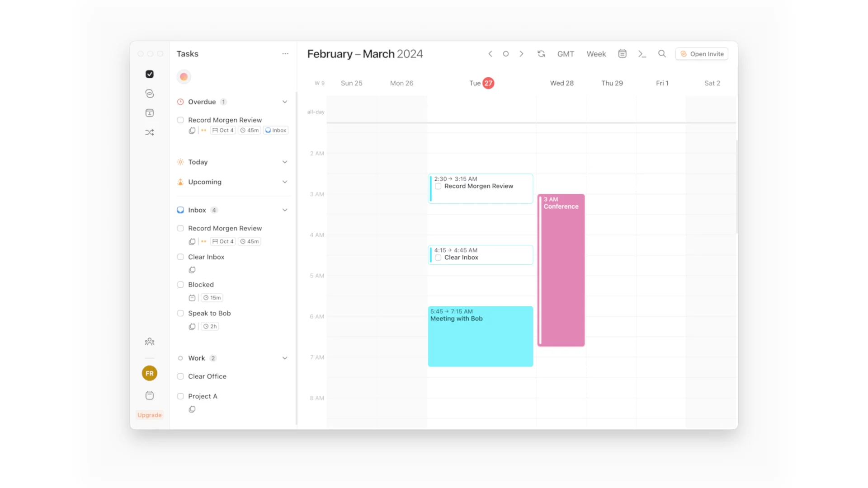Select the Week view tab
The width and height of the screenshot is (868, 488).
click(x=596, y=54)
